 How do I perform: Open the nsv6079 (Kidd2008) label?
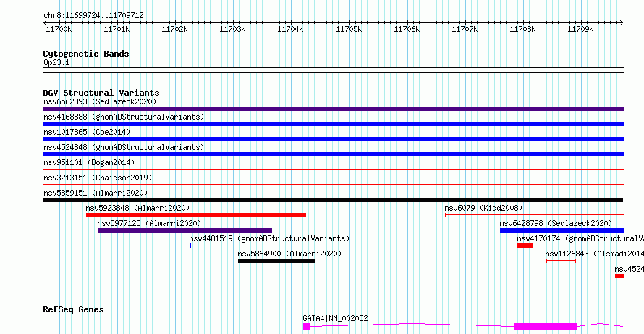pyautogui.click(x=483, y=208)
